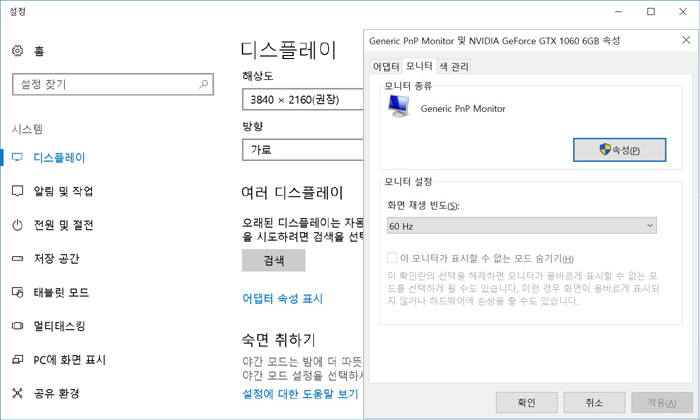The image size is (700, 420).
Task: Switch to the 어댑터 tab
Action: [x=386, y=67]
